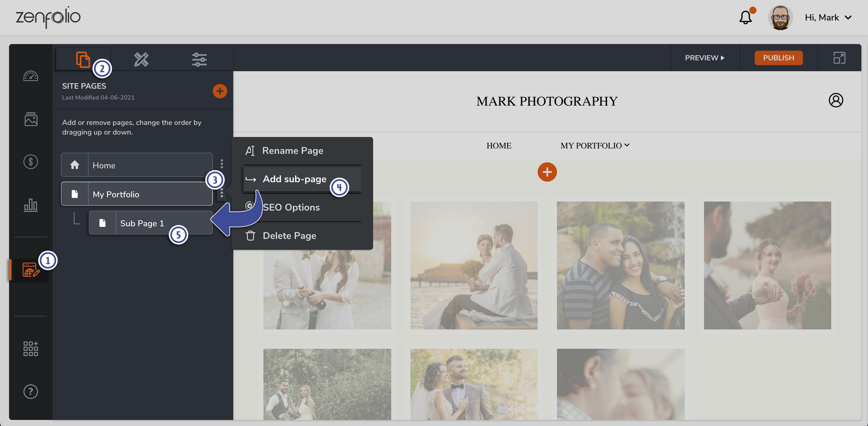Screen dimensions: 868x426
Task: Open the analytics bar chart icon
Action: pyautogui.click(x=31, y=205)
